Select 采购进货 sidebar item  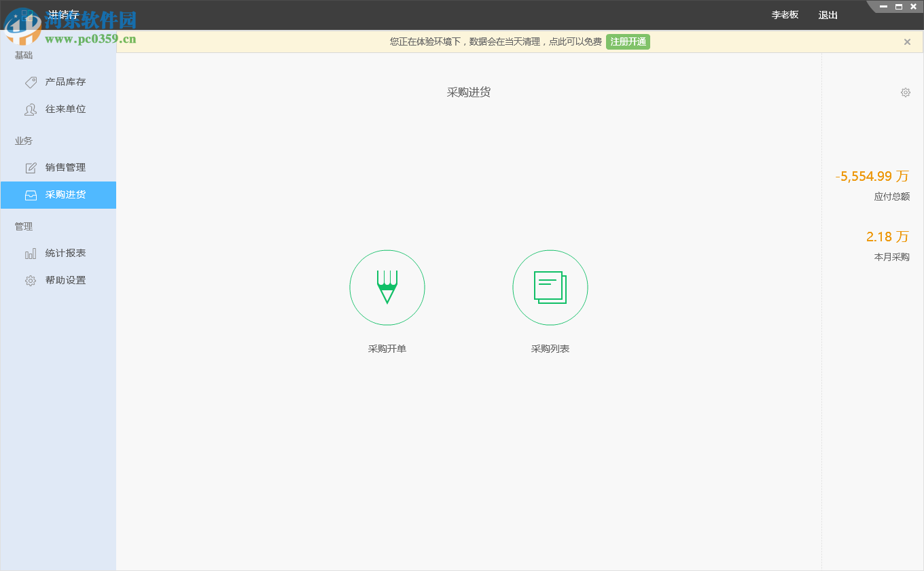pyautogui.click(x=58, y=195)
